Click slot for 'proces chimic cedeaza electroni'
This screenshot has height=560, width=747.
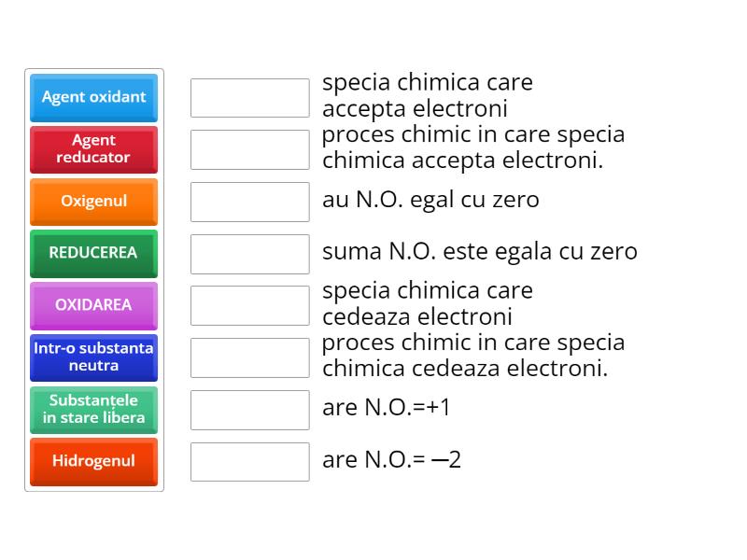pyautogui.click(x=250, y=357)
